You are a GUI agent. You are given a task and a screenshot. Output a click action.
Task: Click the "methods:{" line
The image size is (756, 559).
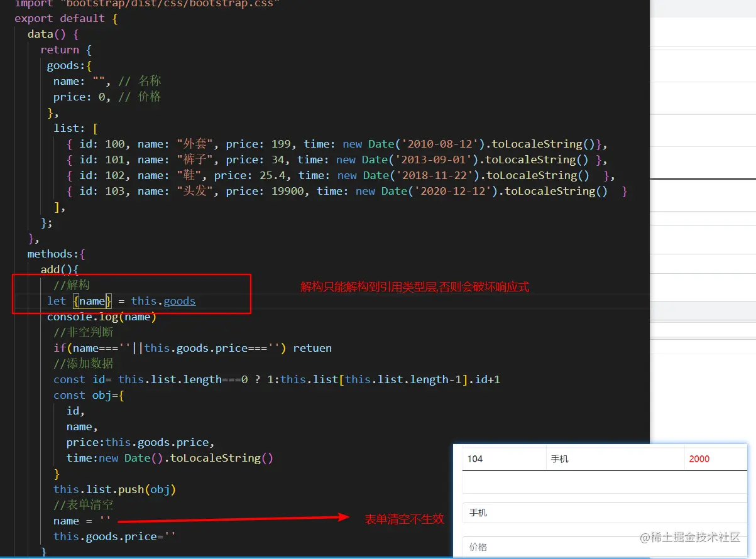[57, 254]
